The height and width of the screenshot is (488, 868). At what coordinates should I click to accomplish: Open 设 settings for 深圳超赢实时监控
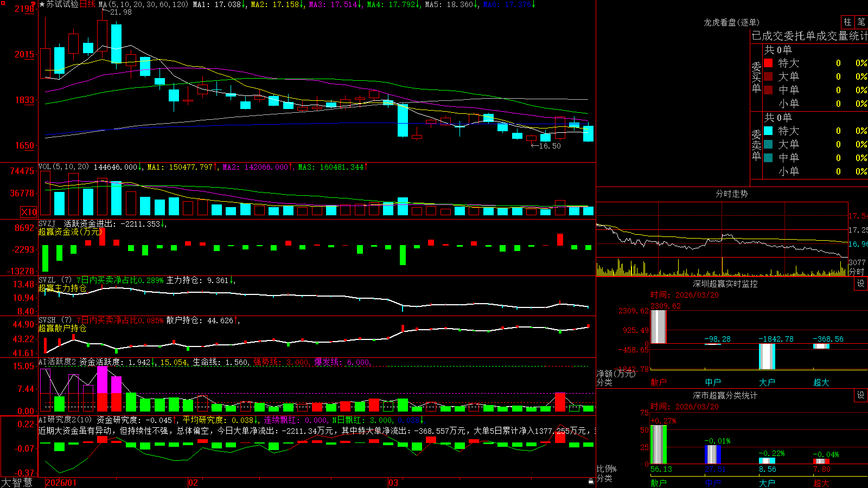tap(861, 284)
